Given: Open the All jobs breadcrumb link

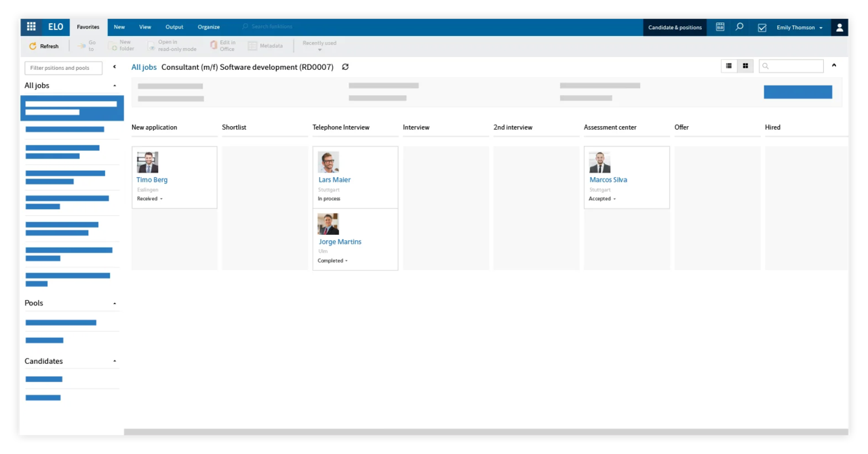Looking at the screenshot, I should pyautogui.click(x=144, y=67).
